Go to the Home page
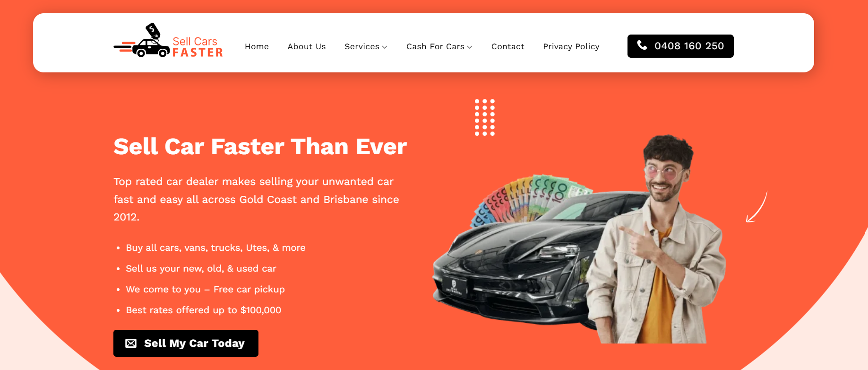Screen dimensions: 868x370 257,46
